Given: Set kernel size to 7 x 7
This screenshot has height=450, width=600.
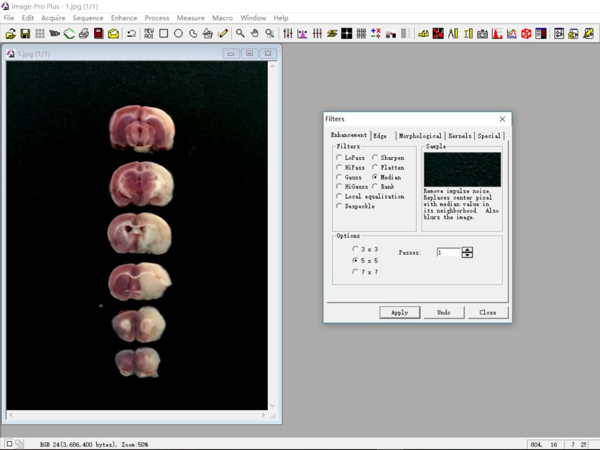Looking at the screenshot, I should 355,272.
